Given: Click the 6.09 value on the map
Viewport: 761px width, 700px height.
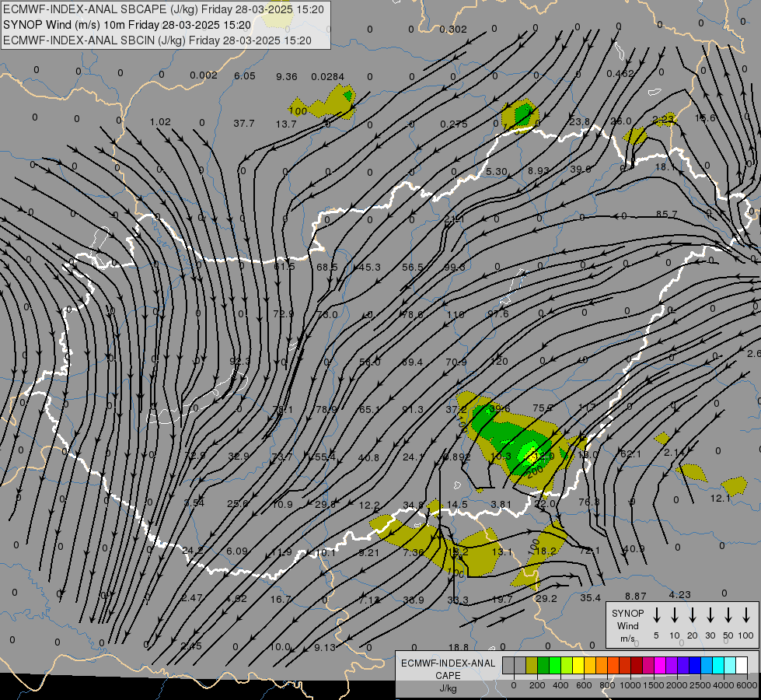Looking at the screenshot, I should [237, 551].
